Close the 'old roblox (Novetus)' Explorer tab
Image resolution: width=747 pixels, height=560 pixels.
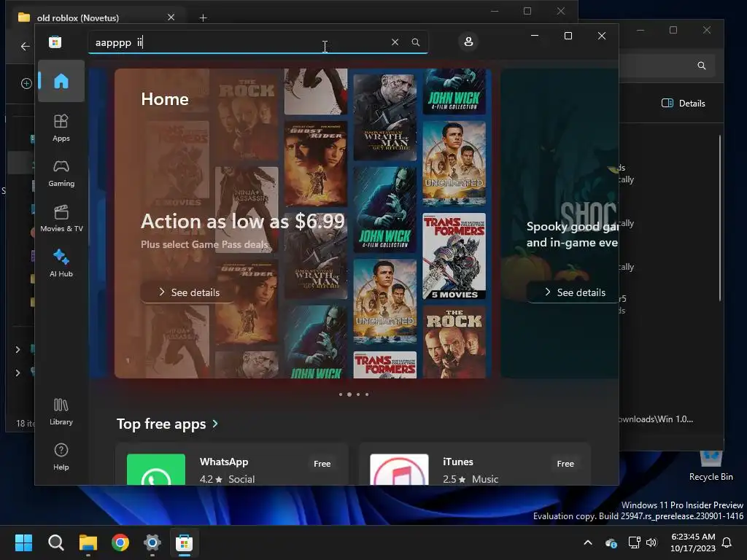171,17
